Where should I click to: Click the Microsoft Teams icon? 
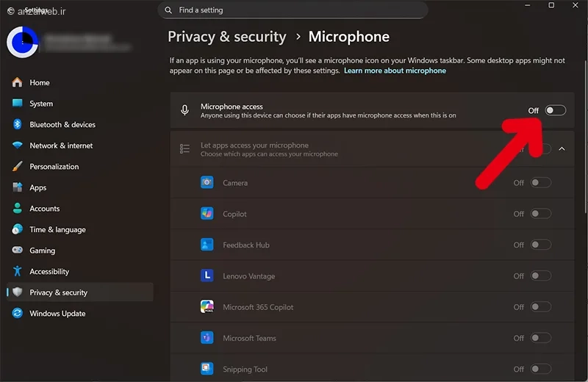pyautogui.click(x=207, y=338)
